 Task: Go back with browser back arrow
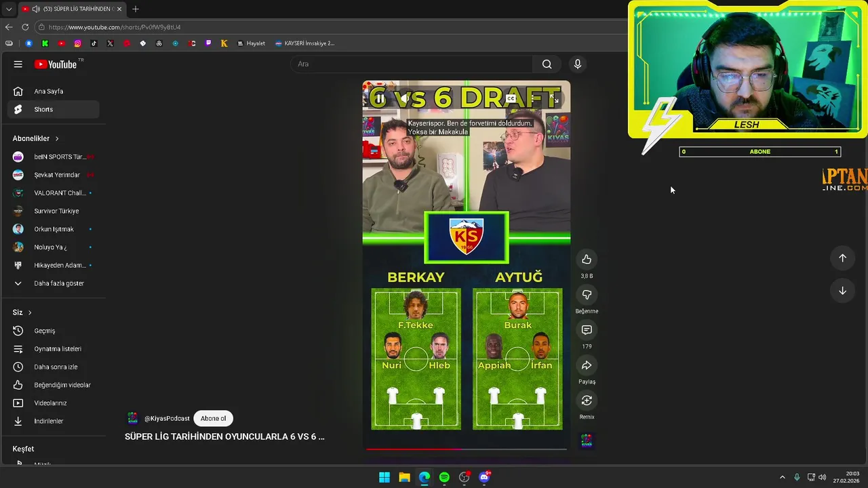[9, 27]
